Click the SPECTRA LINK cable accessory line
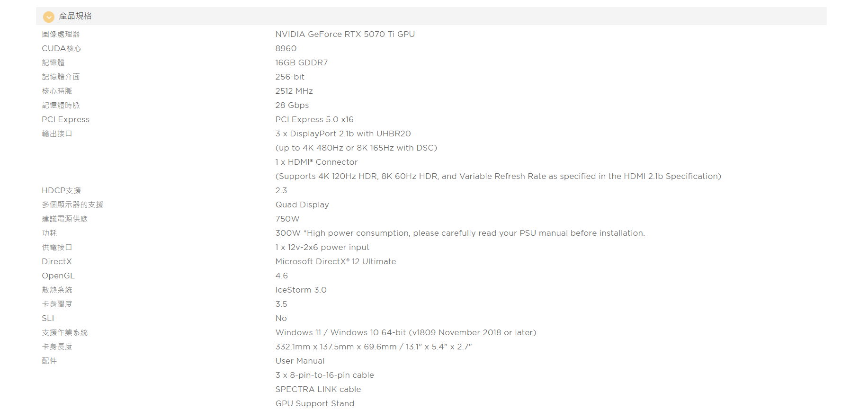 [x=318, y=389]
